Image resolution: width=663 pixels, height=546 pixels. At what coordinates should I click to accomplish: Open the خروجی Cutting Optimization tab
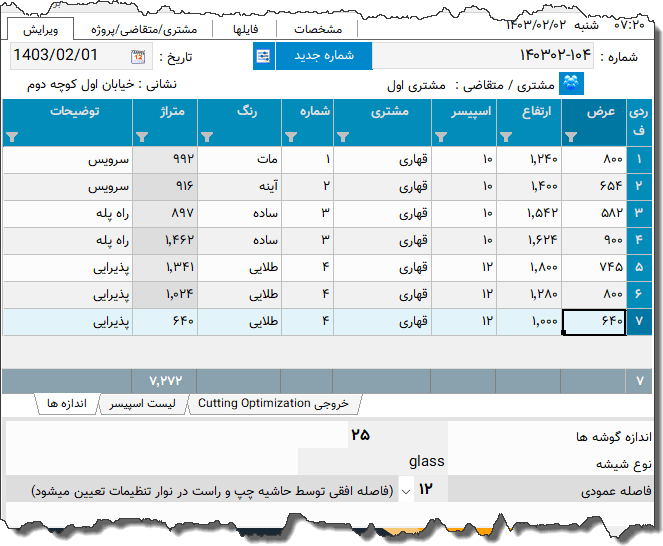click(274, 404)
